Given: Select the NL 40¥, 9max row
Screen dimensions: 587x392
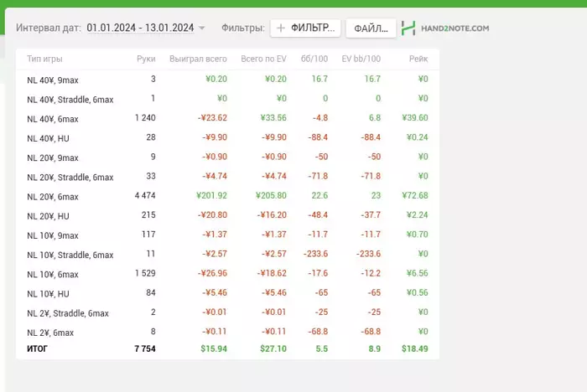Looking at the screenshot, I should tap(227, 80).
